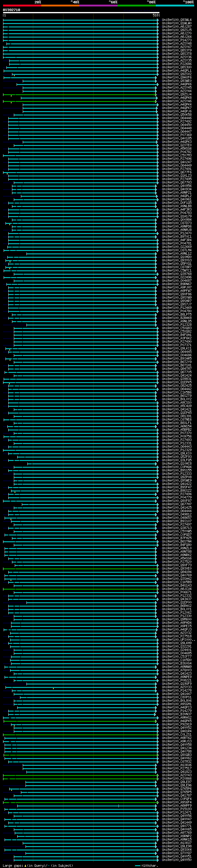Open hit UniRef100_P14273
The image size is (197, 868).
(176, 40)
